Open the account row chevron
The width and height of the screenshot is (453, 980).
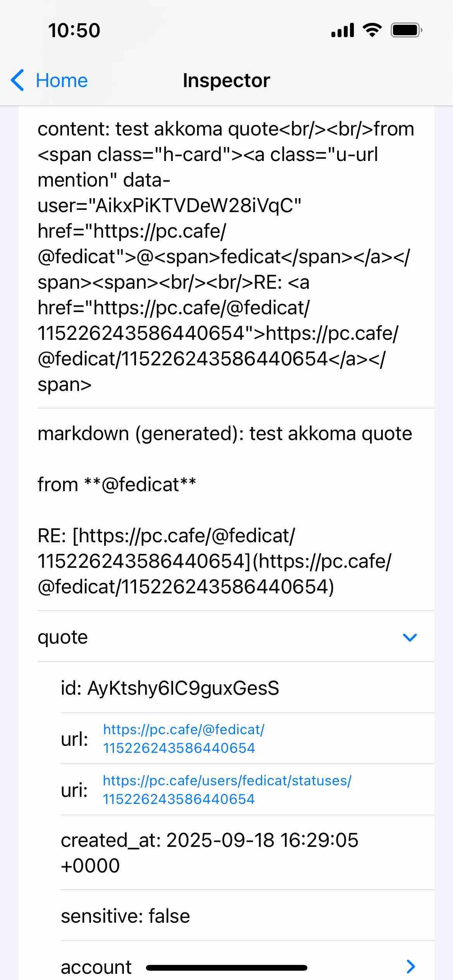point(411,966)
